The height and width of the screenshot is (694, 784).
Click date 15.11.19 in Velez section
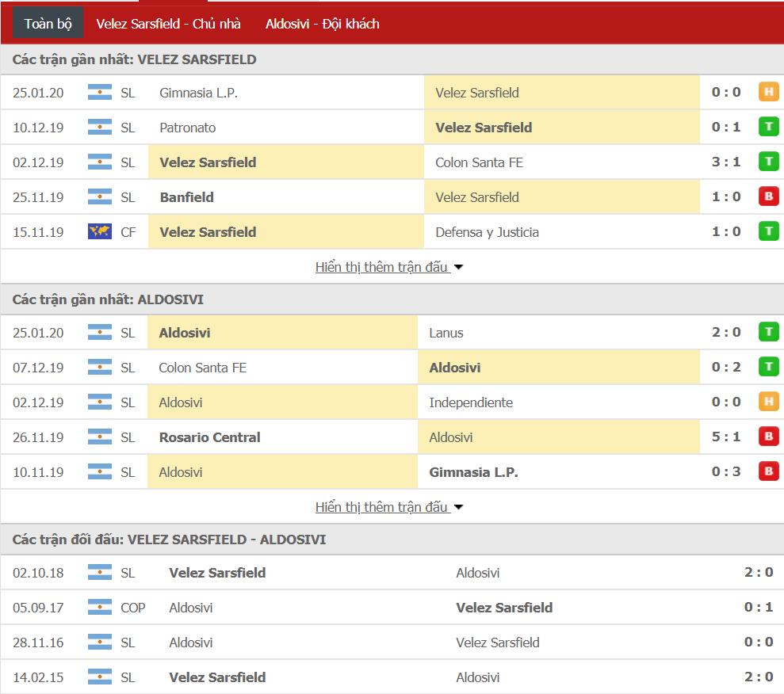click(x=38, y=232)
